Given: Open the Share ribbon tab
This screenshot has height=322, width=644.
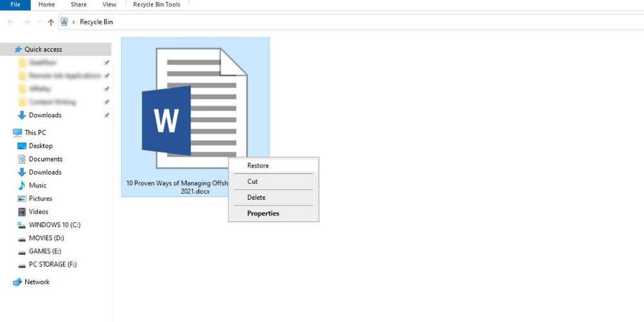Looking at the screenshot, I should [x=79, y=5].
